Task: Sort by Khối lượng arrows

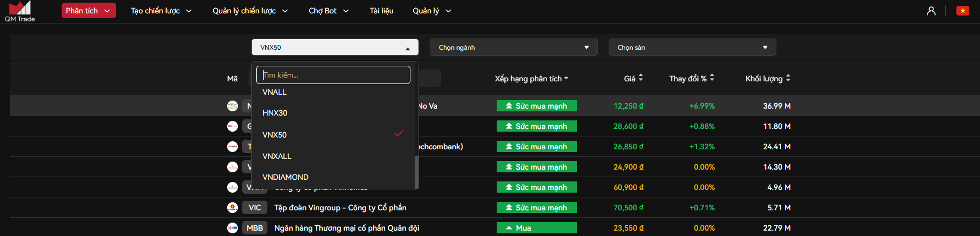Action: [788, 78]
